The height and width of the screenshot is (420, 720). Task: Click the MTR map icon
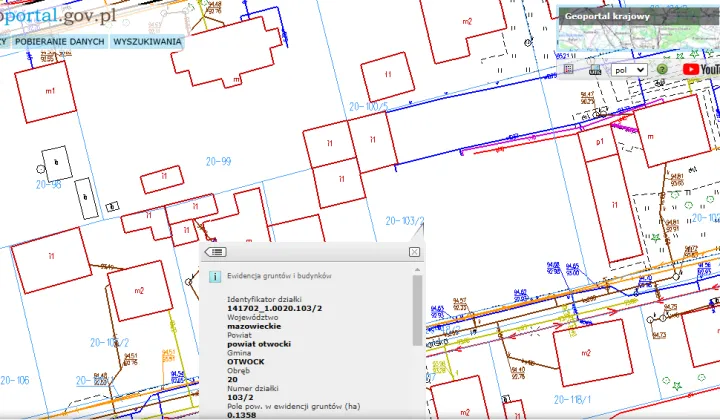(x=592, y=70)
